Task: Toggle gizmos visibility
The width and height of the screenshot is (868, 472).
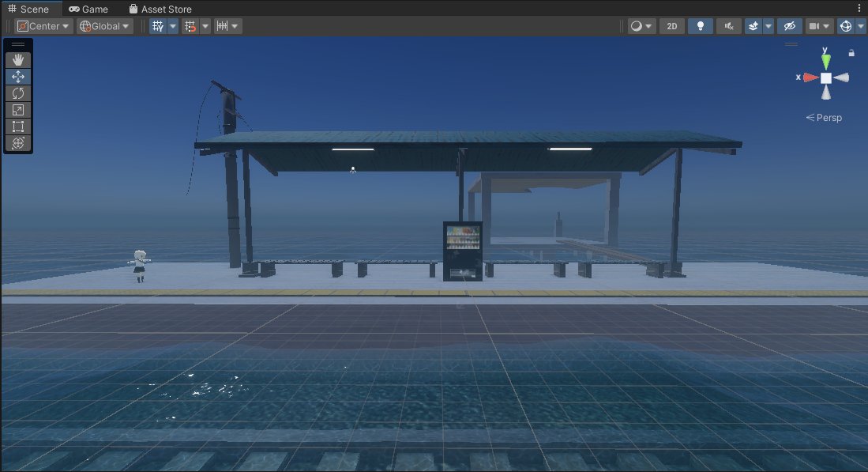Action: (x=845, y=26)
